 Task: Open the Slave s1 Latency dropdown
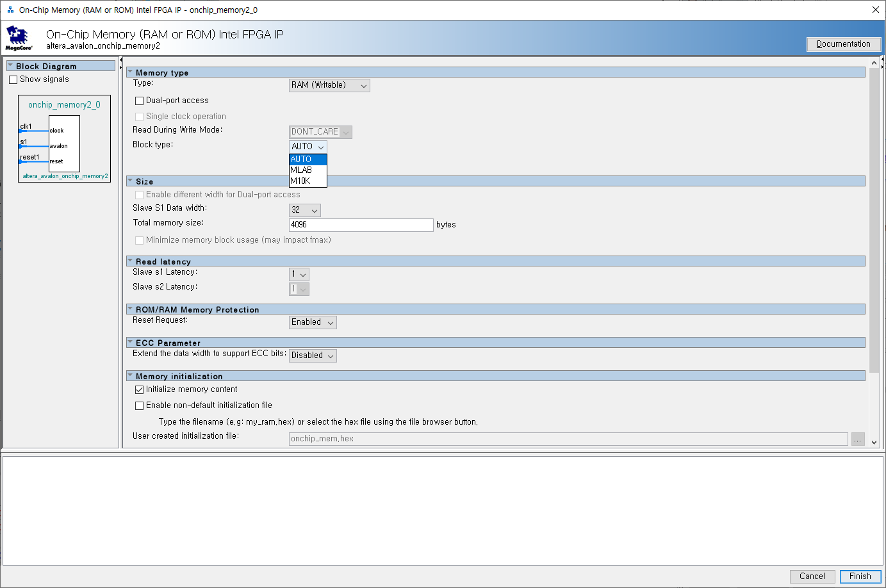point(299,274)
